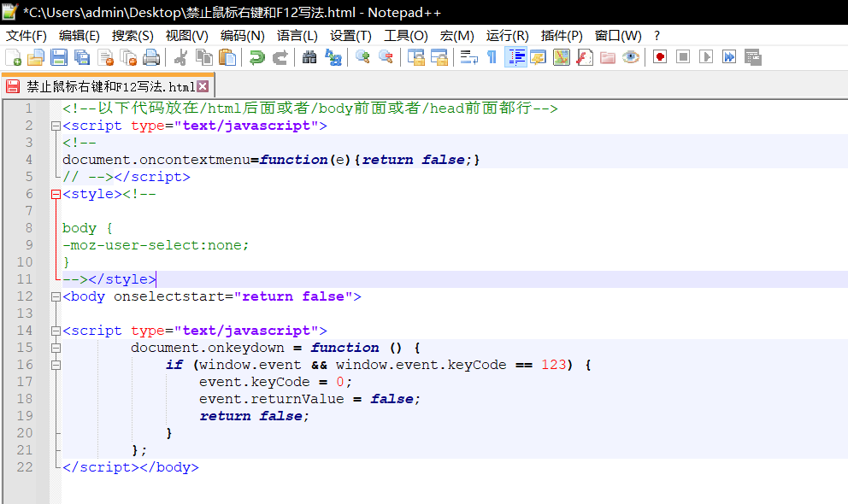Viewport: 848px width, 504px height.
Task: Open the Document Map panel icon
Action: pos(562,57)
